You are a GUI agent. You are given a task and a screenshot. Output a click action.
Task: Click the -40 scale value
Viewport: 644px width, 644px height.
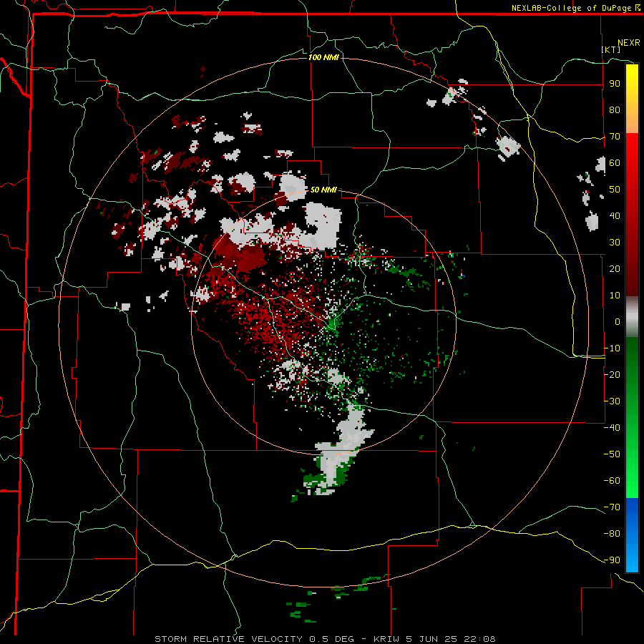(x=612, y=428)
